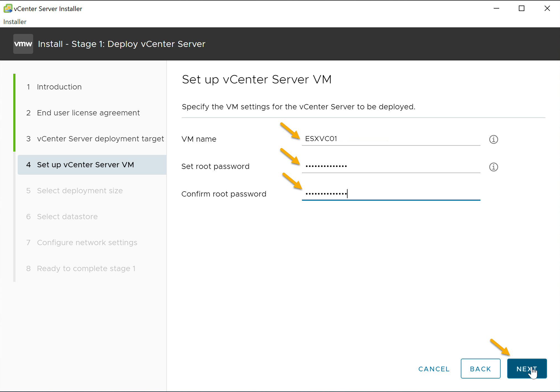Click the vmw logo in header
The image size is (560, 392).
(23, 44)
